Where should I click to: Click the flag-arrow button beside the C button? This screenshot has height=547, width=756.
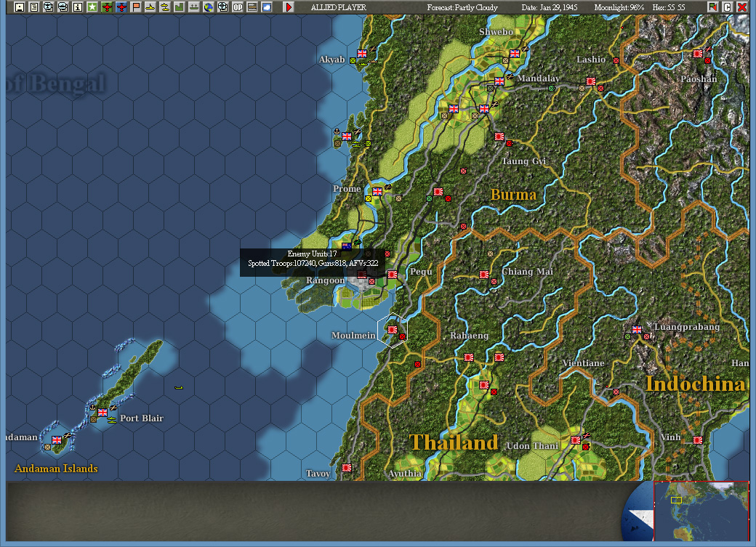(x=712, y=7)
